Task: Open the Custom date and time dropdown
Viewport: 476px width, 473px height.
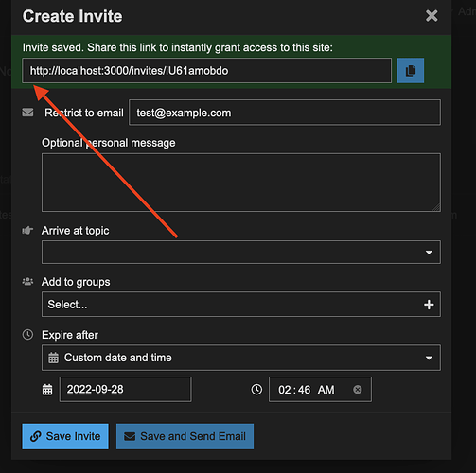Action: pos(241,358)
